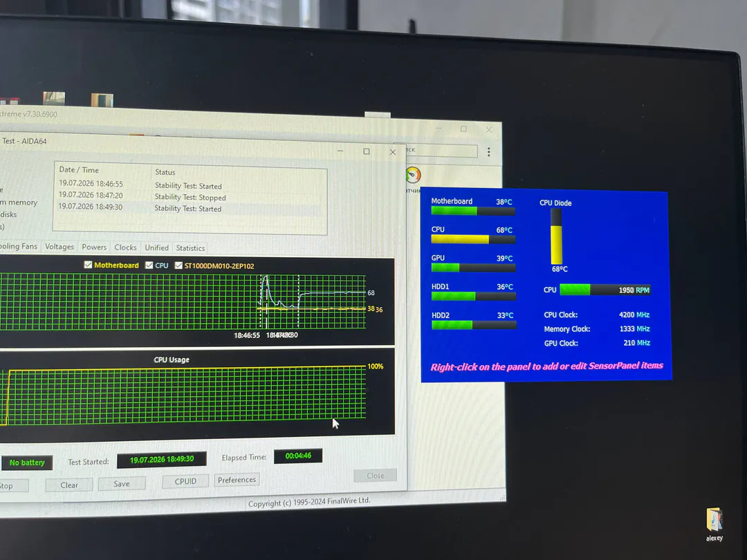
Task: Click the search field in back AIDA64 window
Action: pyautogui.click(x=441, y=151)
